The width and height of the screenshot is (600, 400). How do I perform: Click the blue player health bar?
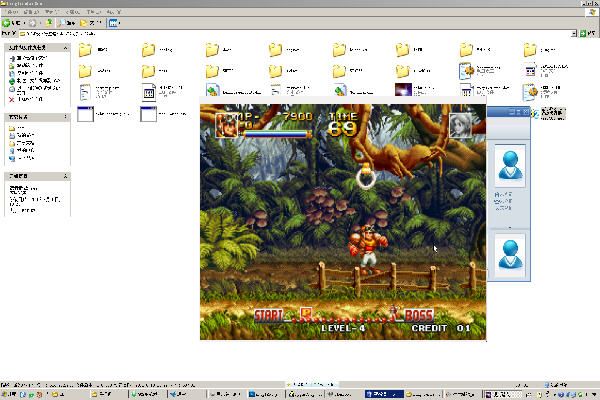coord(277,134)
